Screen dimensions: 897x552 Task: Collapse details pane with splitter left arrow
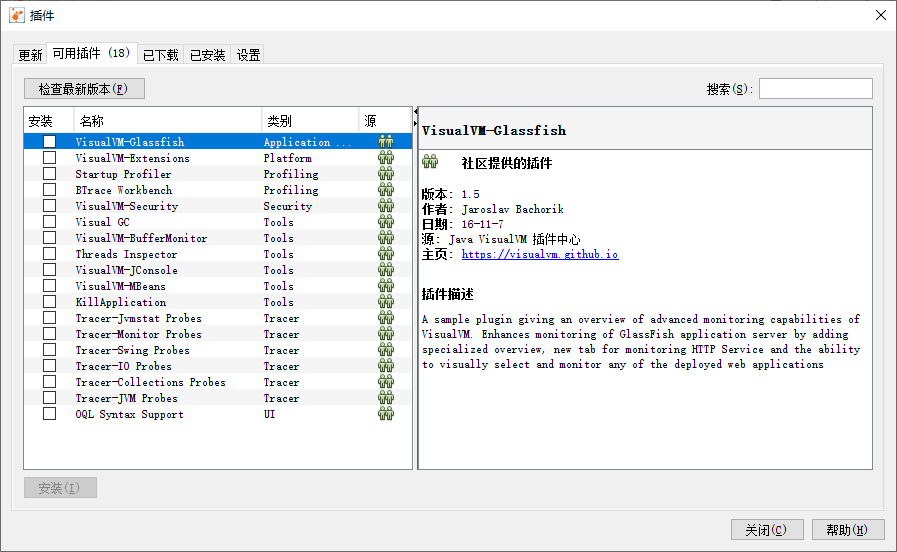tap(415, 112)
